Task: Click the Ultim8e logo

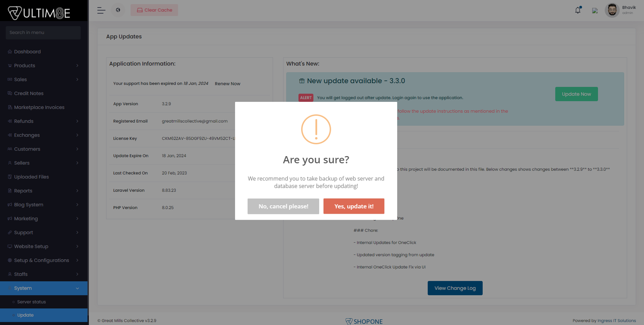Action: [39, 13]
